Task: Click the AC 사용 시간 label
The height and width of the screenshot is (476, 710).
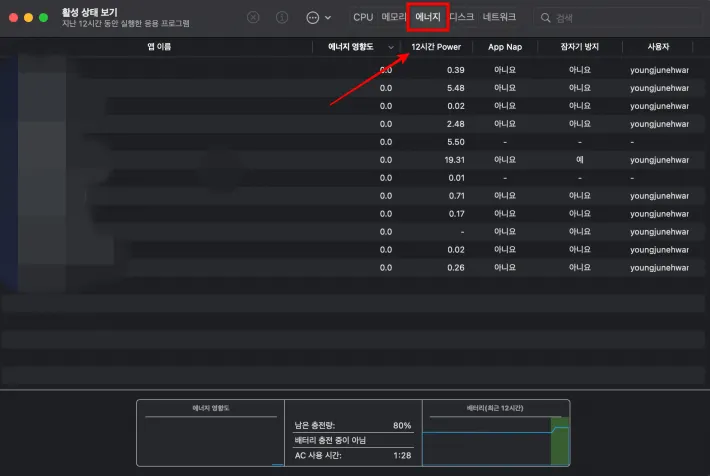Action: [318, 455]
